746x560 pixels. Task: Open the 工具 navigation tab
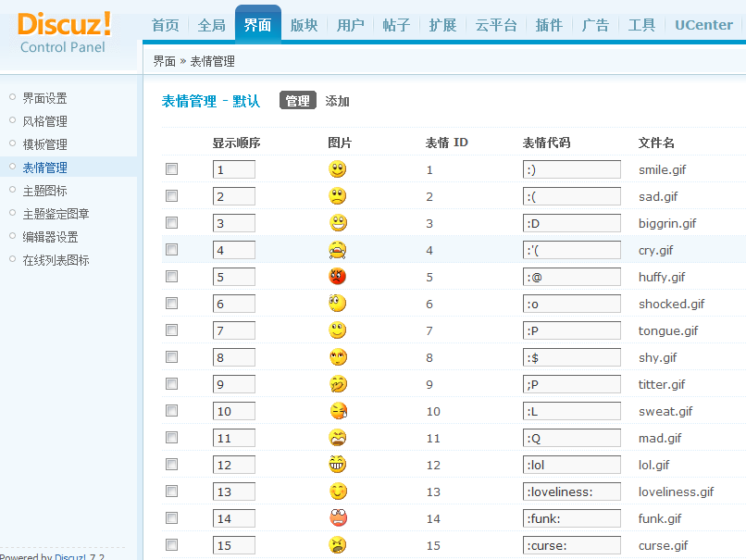tap(641, 25)
